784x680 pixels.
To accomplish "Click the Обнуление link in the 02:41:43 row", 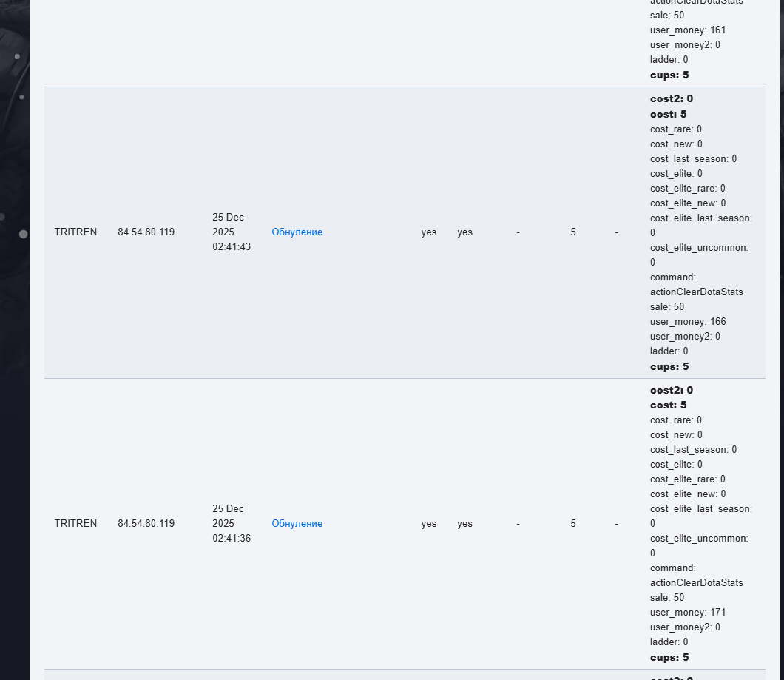I will click(297, 232).
